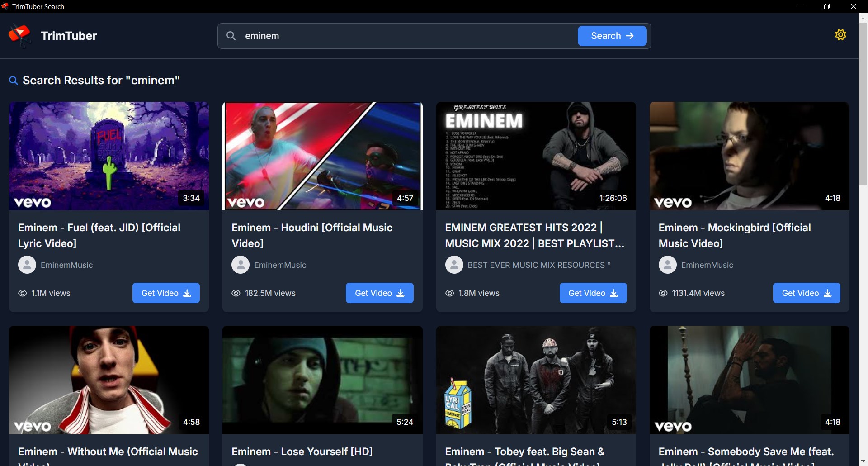Screen dimensions: 868x466
Task: Click the heading Search Results for "eminem"
Action: tap(101, 81)
